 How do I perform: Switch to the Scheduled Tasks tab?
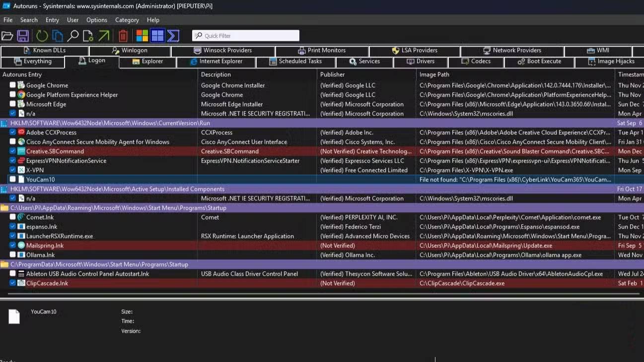pos(295,61)
